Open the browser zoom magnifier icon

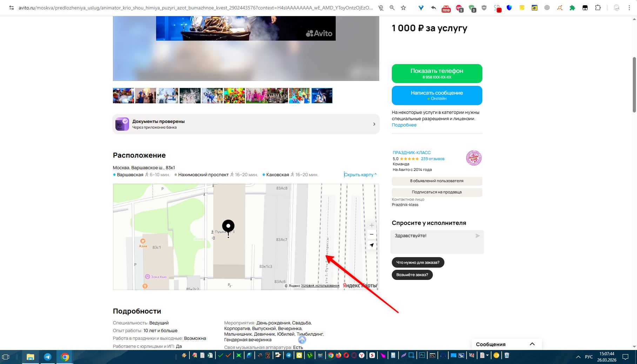(392, 8)
